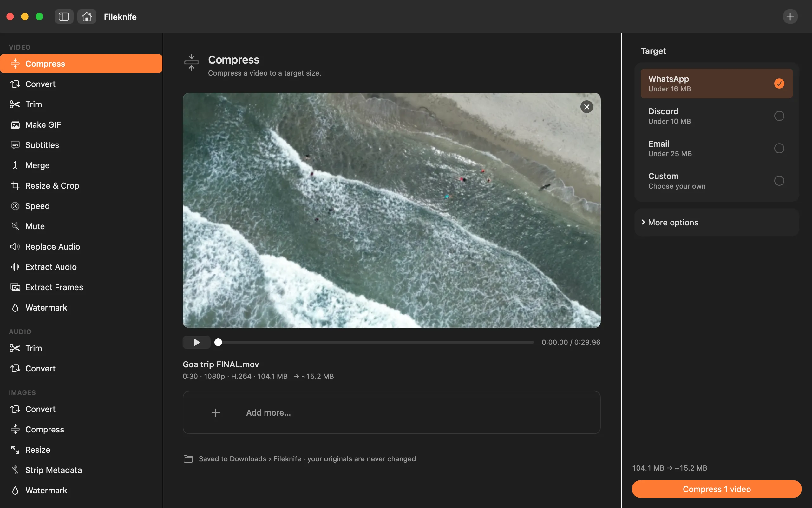Viewport: 812px width, 508px height.
Task: Select the Custom target size option
Action: [x=717, y=181]
